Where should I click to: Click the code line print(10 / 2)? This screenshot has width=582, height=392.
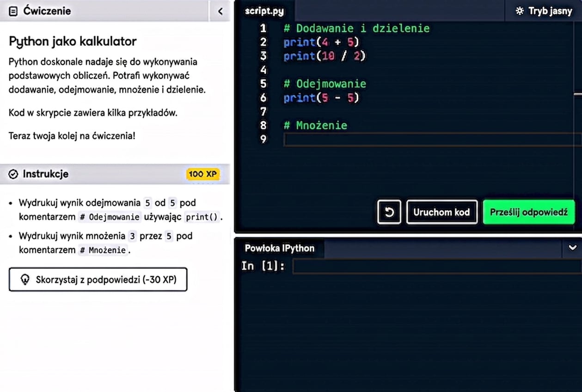pos(325,56)
